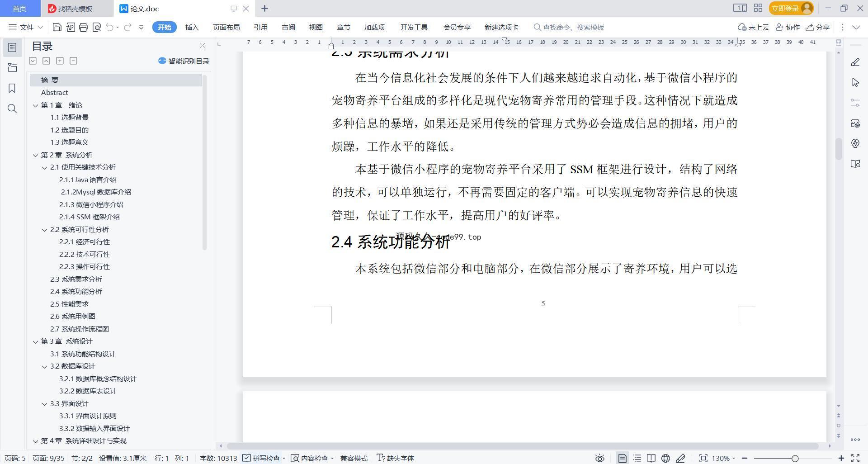Screen dimensions: 868x464
Task: Click the document horizontal scrollbar
Action: [x=523, y=446]
